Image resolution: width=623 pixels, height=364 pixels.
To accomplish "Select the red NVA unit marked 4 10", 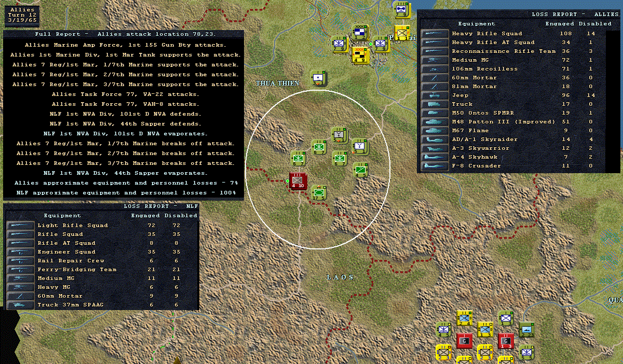I will pyautogui.click(x=298, y=181).
